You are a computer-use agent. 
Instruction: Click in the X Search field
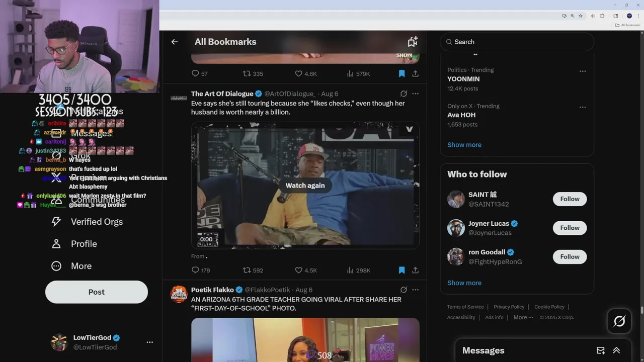click(x=517, y=42)
